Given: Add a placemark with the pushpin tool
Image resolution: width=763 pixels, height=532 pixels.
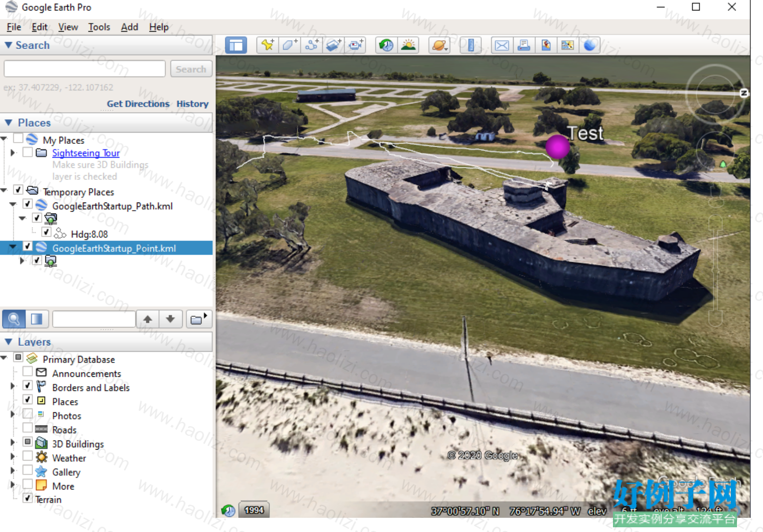Looking at the screenshot, I should point(267,45).
